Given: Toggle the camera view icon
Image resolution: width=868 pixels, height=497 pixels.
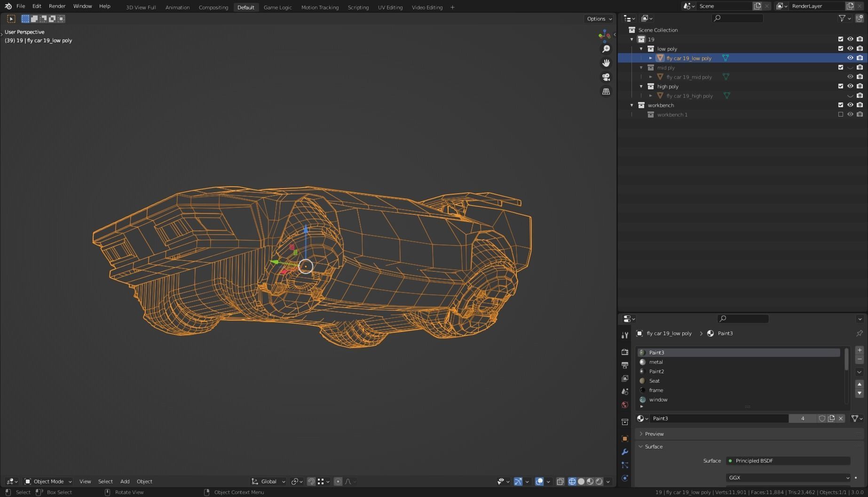Looking at the screenshot, I should point(606,77).
